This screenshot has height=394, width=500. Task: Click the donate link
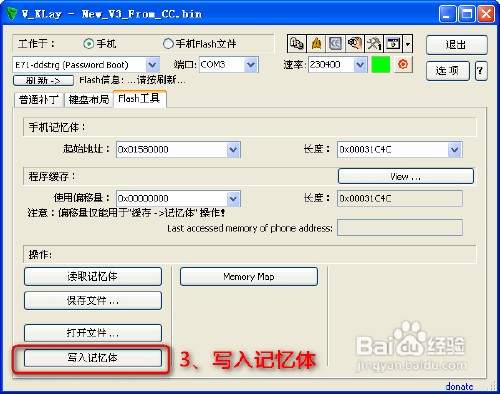coord(459,386)
